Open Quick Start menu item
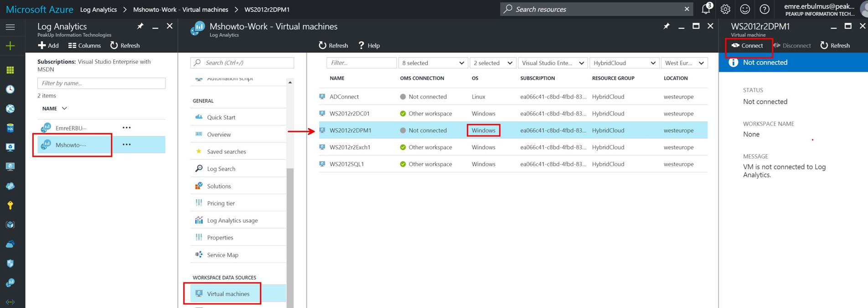Viewport: 868px width, 308px height. 238,117
